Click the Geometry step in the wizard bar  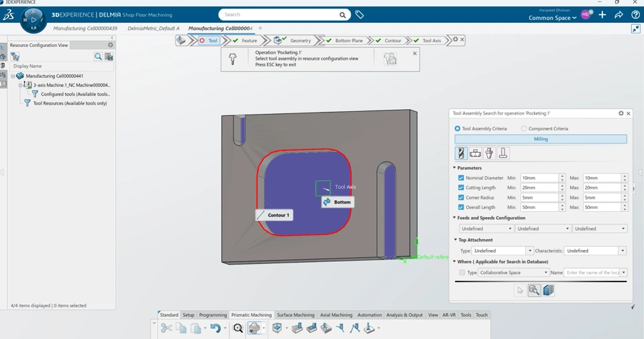pyautogui.click(x=300, y=41)
